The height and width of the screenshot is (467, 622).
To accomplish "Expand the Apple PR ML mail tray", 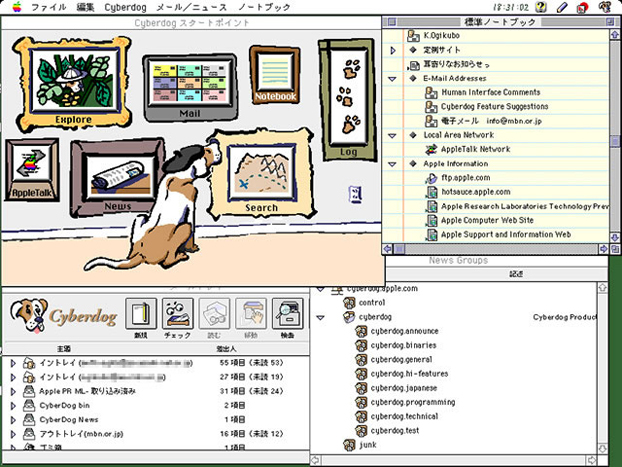I will [x=13, y=391].
